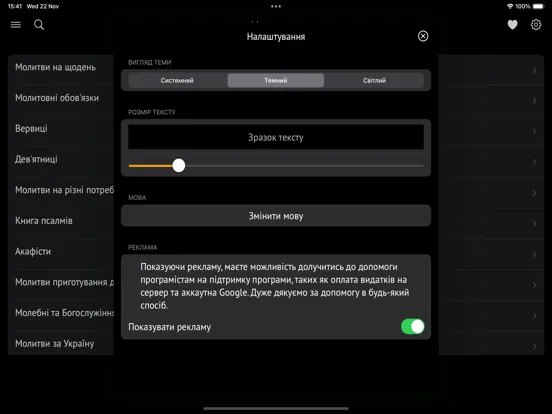Expand chevron in Вервиці row
Screen dimensions: 552x414
pyautogui.click(x=534, y=131)
